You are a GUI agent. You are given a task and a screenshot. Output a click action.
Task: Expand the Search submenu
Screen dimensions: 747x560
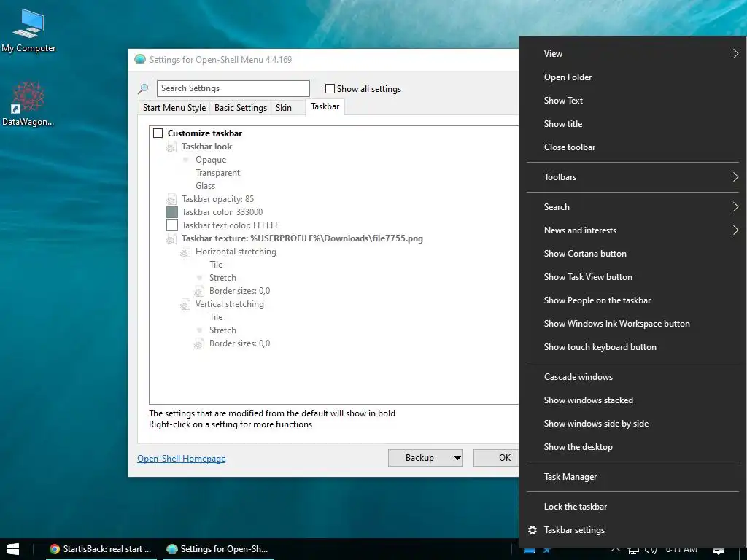633,206
